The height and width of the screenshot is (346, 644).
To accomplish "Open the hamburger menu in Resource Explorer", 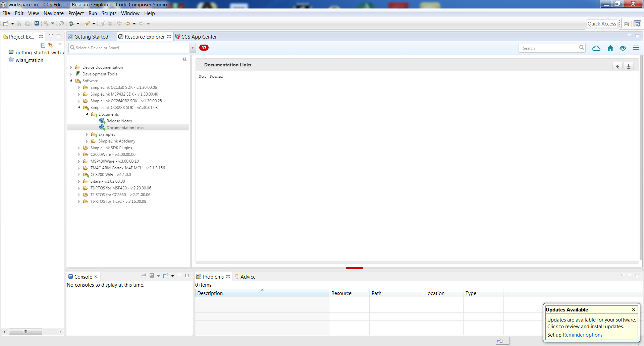I will pos(636,48).
